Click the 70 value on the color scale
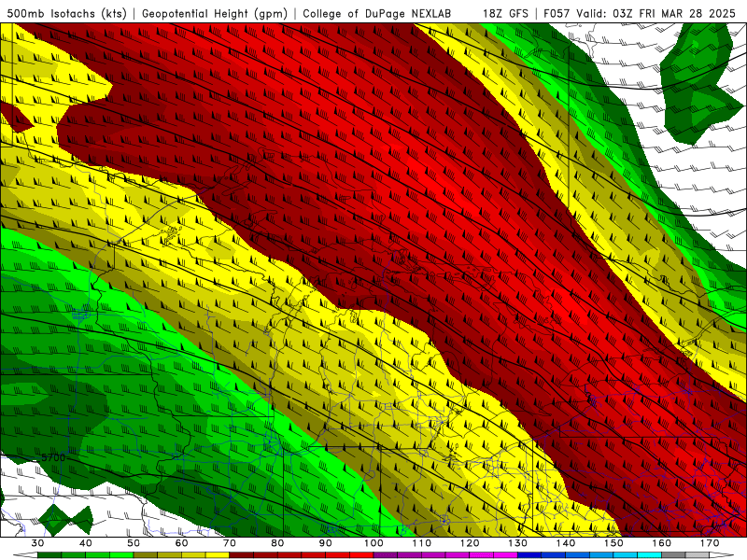Image resolution: width=747 pixels, height=560 pixels. (230, 543)
